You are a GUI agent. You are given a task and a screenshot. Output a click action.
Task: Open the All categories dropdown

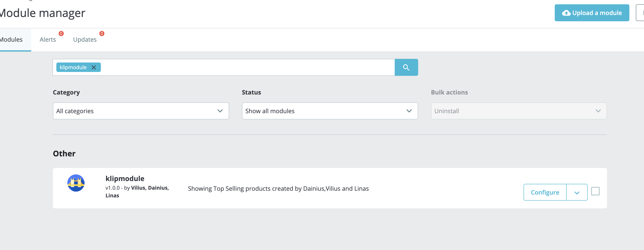tap(141, 111)
